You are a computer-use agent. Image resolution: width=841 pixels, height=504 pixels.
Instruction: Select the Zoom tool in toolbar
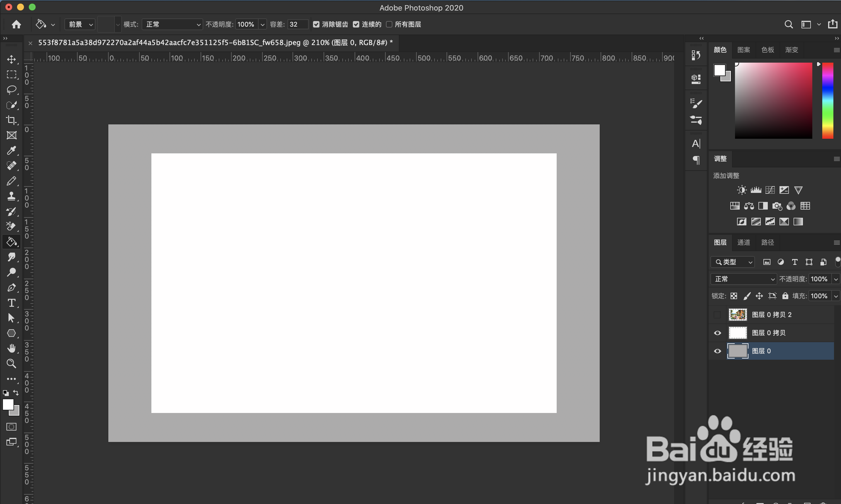pos(11,364)
